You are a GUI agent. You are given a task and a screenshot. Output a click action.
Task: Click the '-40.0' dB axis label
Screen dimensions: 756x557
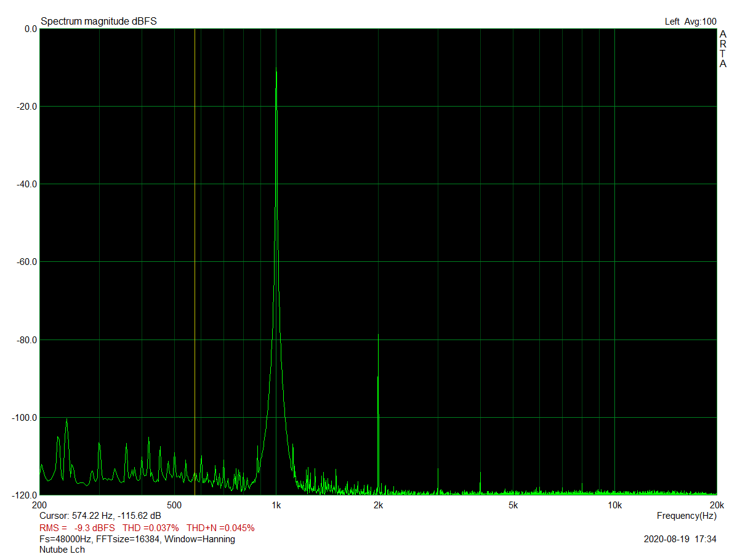27,184
